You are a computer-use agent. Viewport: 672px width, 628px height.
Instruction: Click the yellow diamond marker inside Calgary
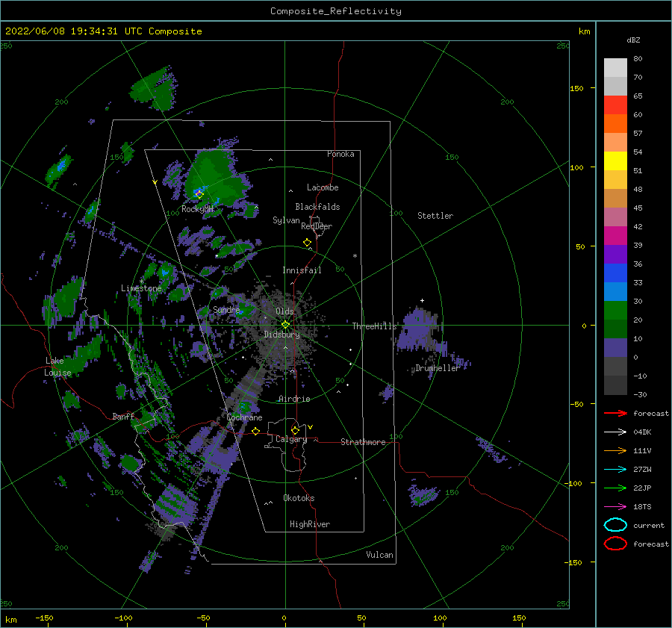tap(295, 430)
